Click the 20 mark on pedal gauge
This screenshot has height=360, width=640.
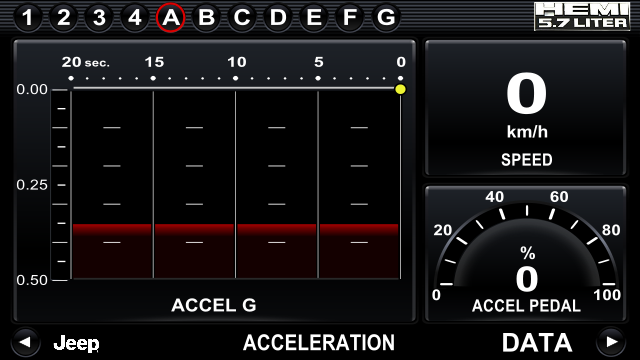click(442, 230)
